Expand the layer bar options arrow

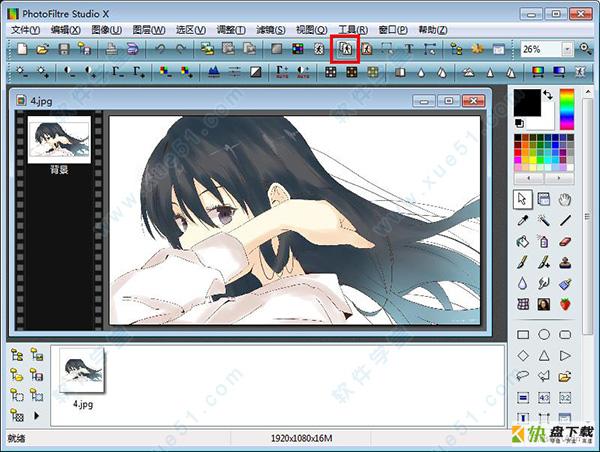[x=36, y=415]
